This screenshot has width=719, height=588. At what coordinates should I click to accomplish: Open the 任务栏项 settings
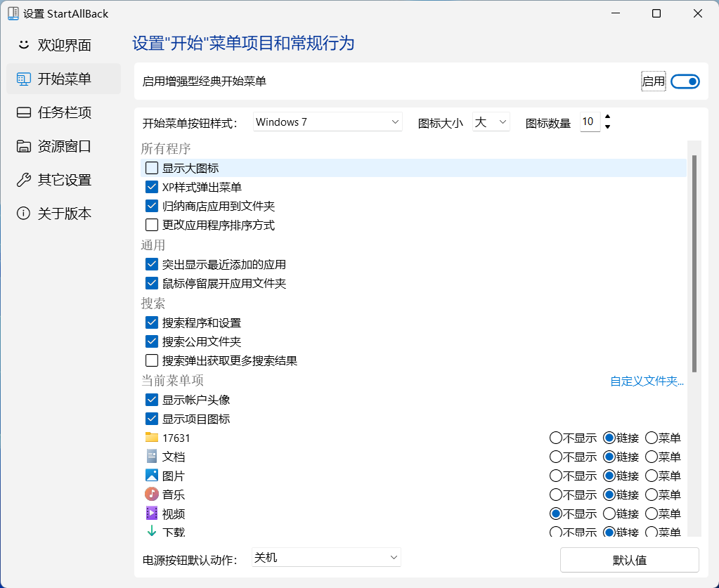[x=64, y=112]
